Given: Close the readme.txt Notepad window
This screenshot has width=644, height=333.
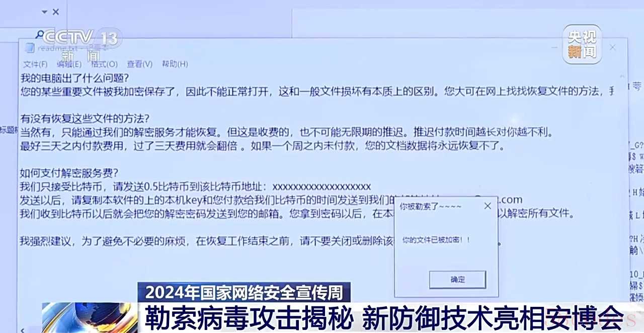Looking at the screenshot, I should [x=612, y=47].
